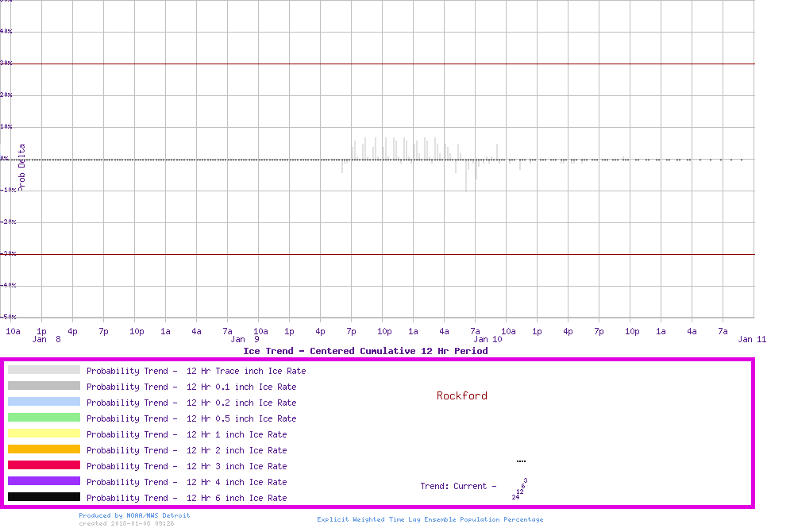Select the orange 2 inch Ice Rate swatch

(44, 449)
